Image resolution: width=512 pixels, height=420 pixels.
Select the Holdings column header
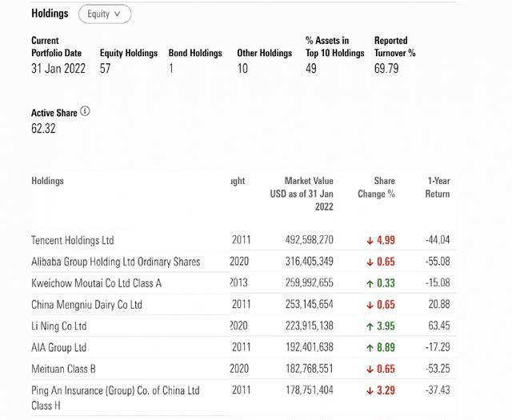point(47,181)
